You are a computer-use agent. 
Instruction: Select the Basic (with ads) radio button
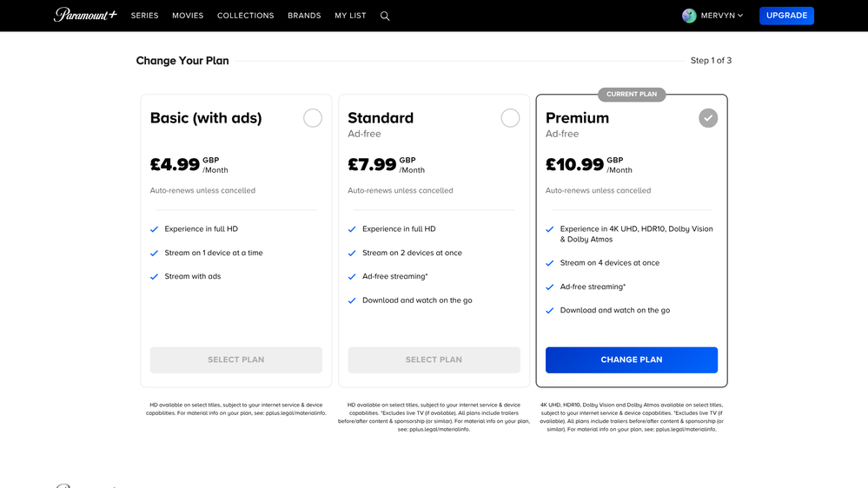click(313, 118)
